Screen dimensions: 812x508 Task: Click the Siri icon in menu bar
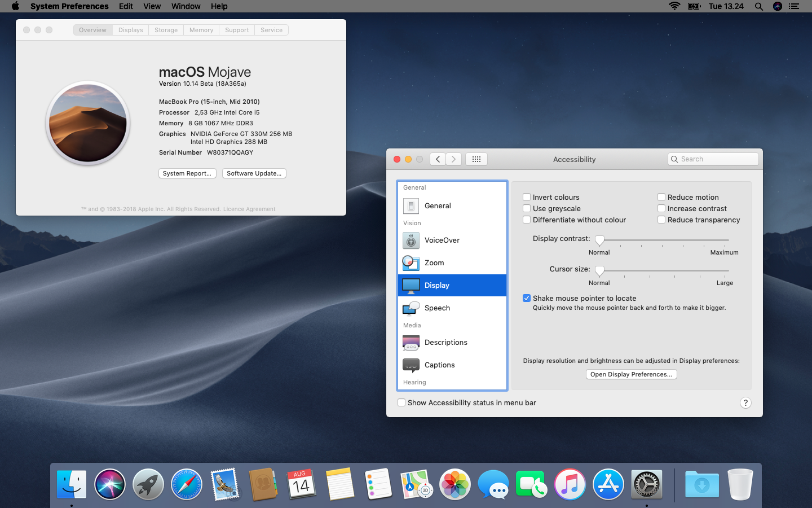[x=778, y=6]
